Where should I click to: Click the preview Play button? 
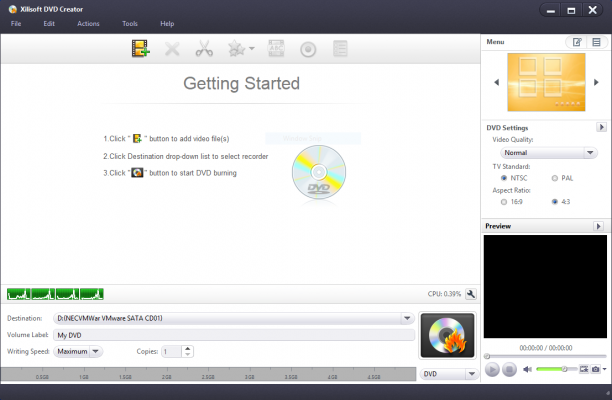[x=492, y=369]
